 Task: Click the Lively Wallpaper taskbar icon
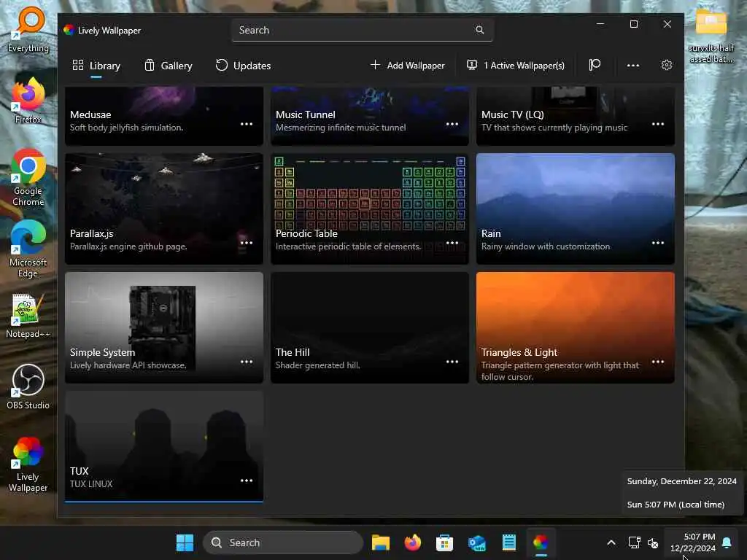[541, 542]
